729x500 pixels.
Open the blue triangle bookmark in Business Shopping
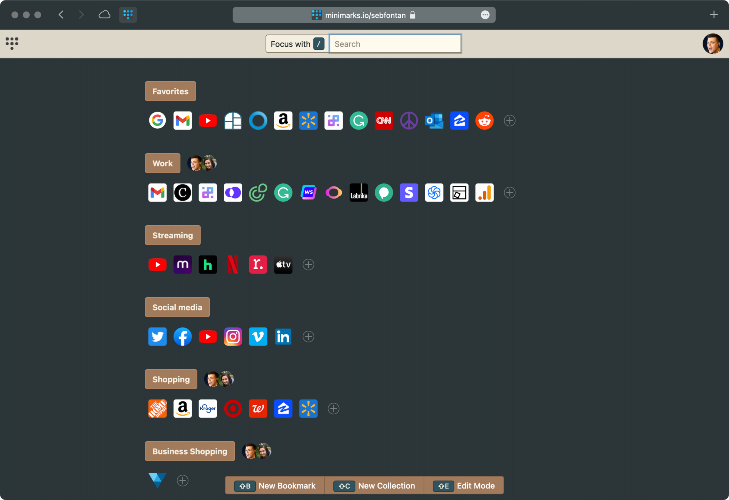point(158,480)
